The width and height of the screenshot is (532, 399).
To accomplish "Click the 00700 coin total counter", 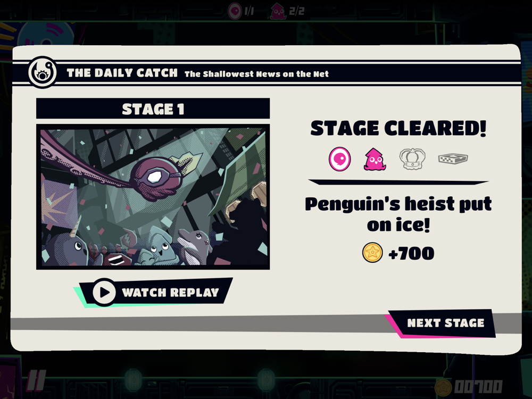I will (479, 387).
